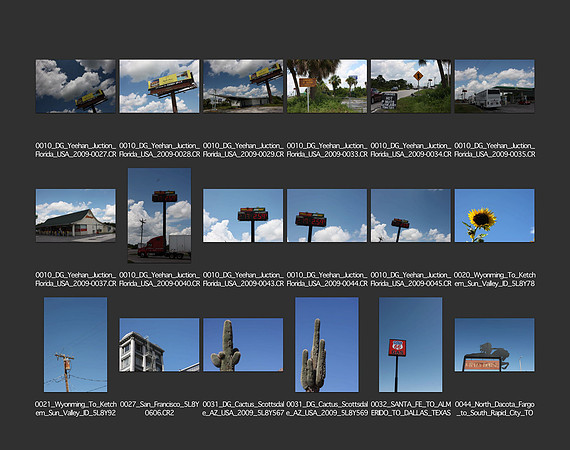Screen dimensions: 570x450
Task: Click filename ending 2009-0033.CR
Action: (x=327, y=150)
